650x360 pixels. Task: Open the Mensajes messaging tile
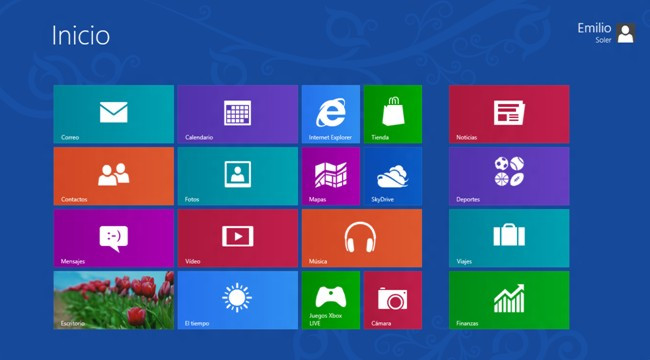point(114,238)
